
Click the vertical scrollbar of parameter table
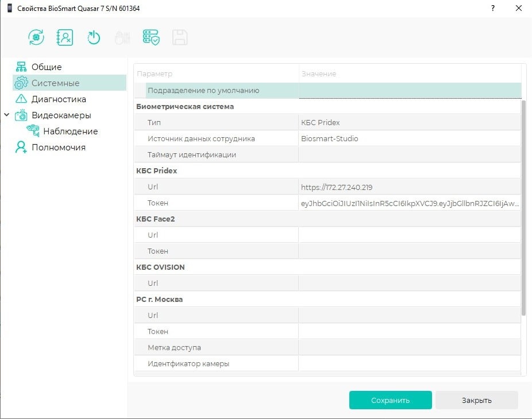[x=523, y=208]
